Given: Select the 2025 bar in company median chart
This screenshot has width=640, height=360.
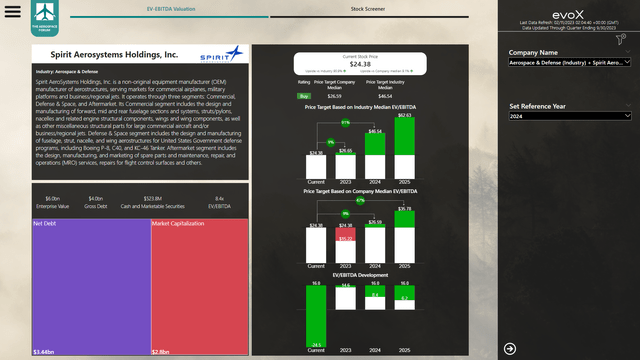Looking at the screenshot, I should [404, 237].
